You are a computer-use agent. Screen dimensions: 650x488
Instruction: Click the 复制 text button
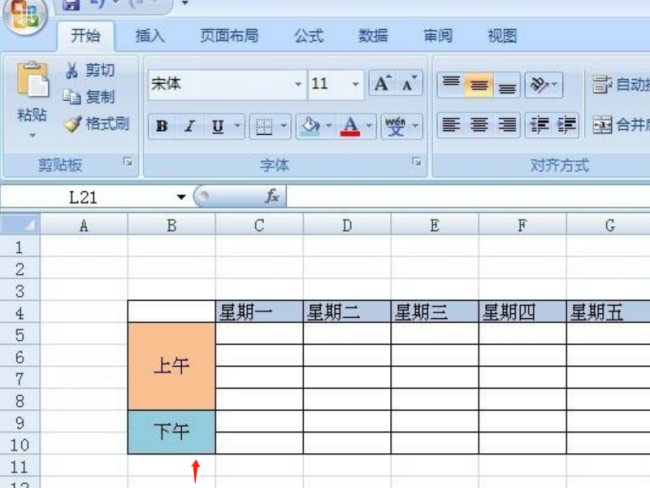point(100,97)
